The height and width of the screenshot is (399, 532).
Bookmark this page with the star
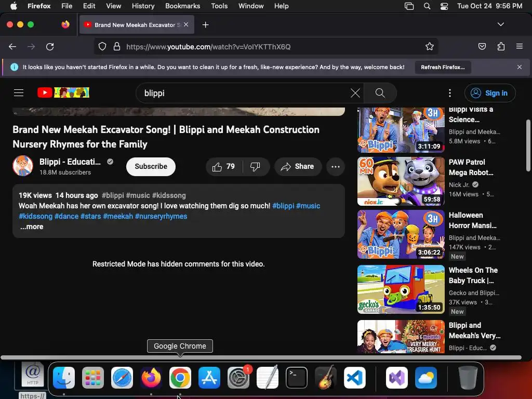[430, 47]
